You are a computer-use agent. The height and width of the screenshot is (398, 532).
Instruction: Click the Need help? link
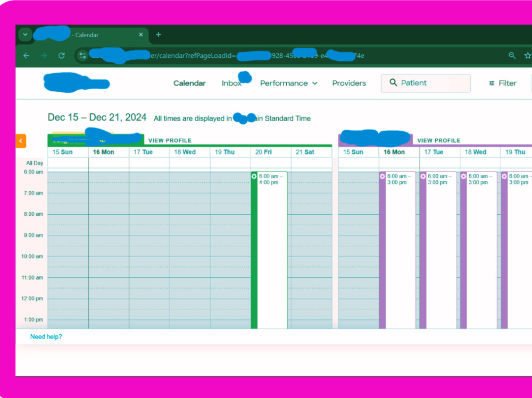click(x=46, y=337)
